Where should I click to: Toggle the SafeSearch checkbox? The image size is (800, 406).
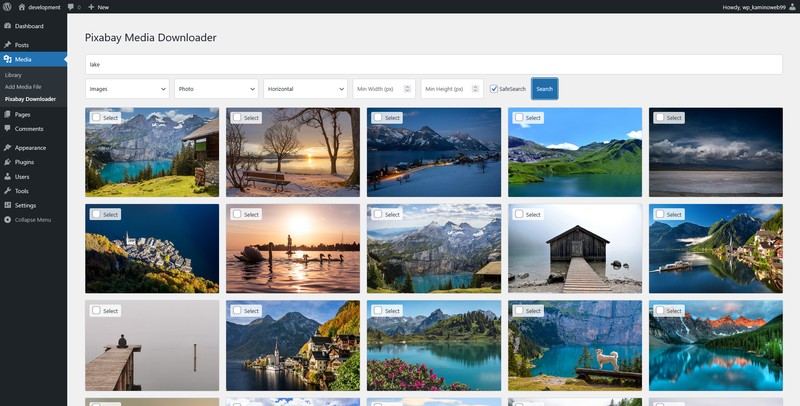494,89
